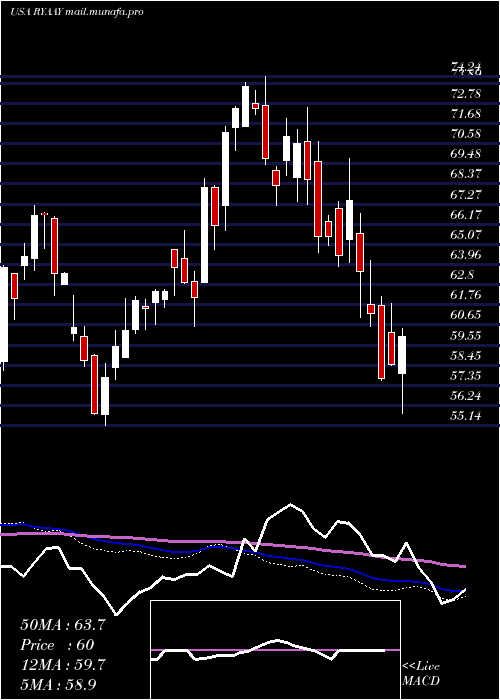Click the 59.55 price axis label
500x700 pixels.
pos(467,335)
